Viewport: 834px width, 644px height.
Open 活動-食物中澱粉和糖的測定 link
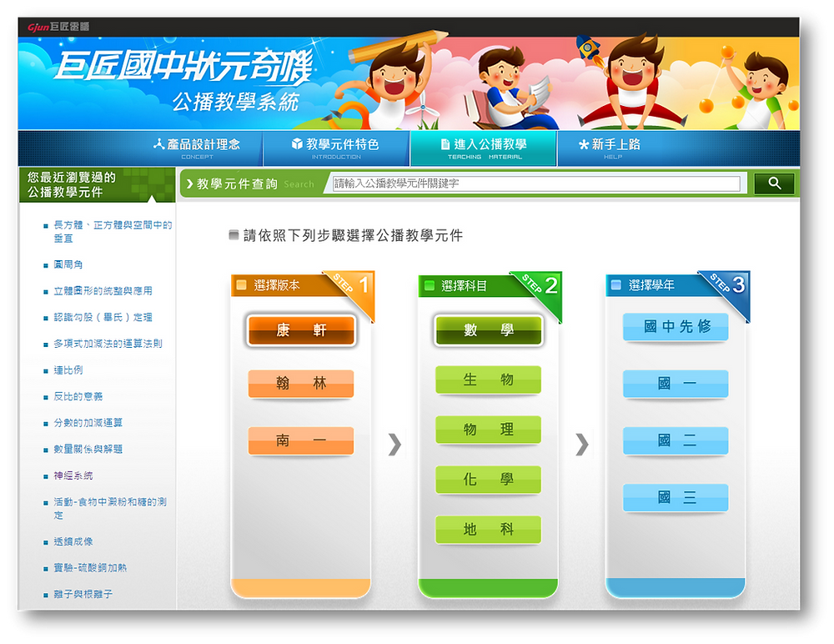(110, 508)
